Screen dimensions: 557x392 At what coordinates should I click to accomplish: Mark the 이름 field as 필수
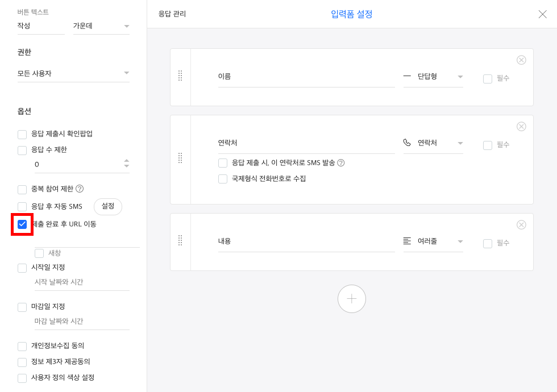[488, 78]
